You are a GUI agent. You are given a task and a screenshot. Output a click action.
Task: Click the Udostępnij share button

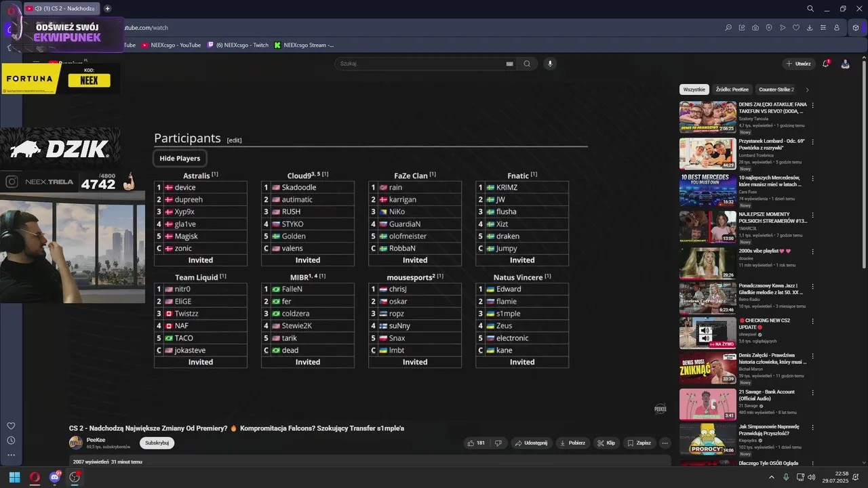click(531, 443)
